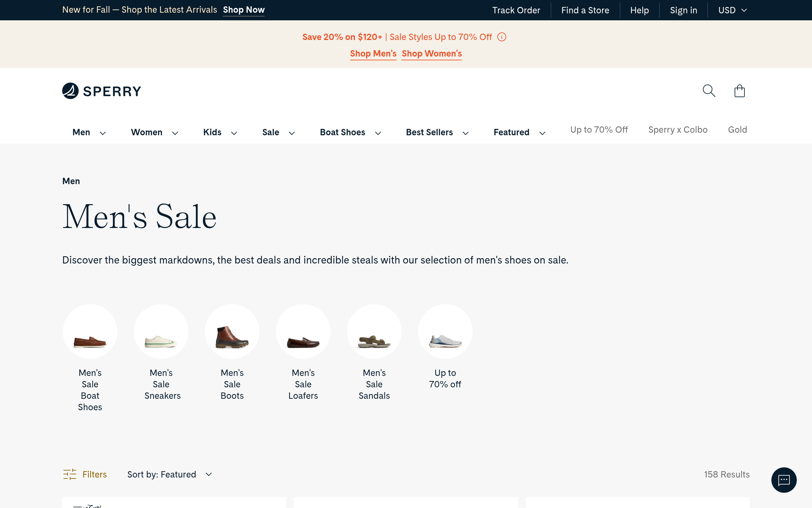This screenshot has height=508, width=812.
Task: Select Men's Sale Sandals thumbnail
Action: (x=374, y=331)
